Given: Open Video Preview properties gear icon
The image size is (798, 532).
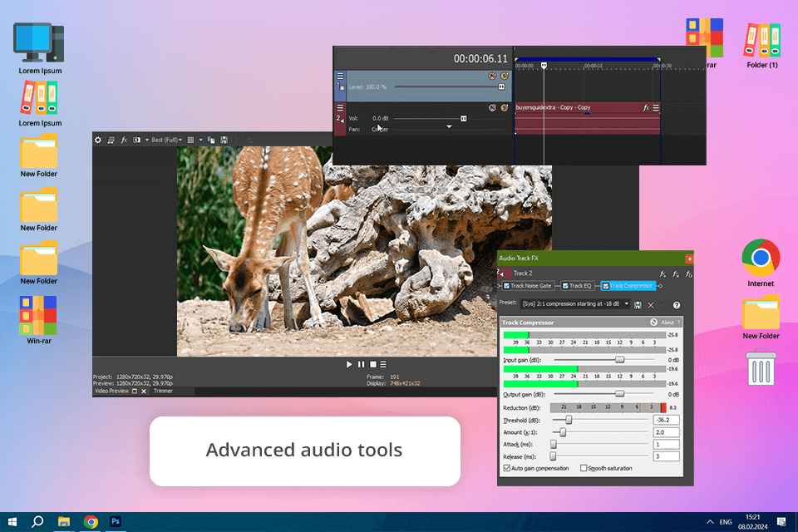Looking at the screenshot, I should coord(98,140).
